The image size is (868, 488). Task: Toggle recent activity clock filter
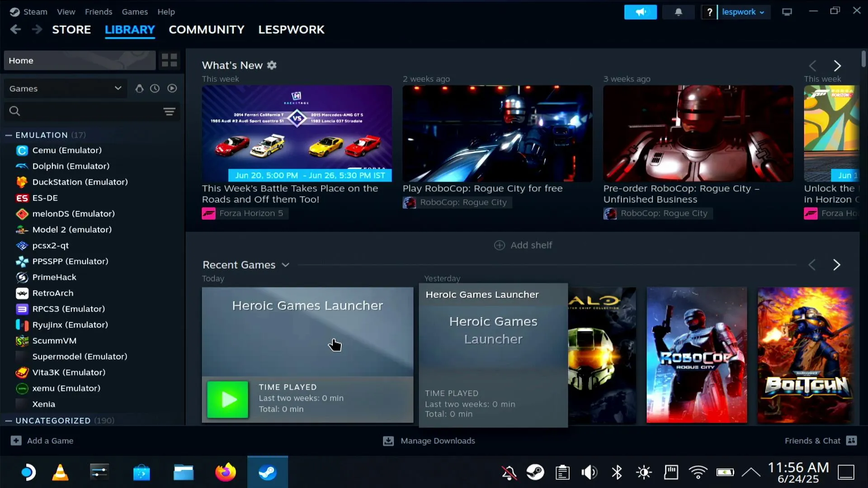pyautogui.click(x=155, y=89)
